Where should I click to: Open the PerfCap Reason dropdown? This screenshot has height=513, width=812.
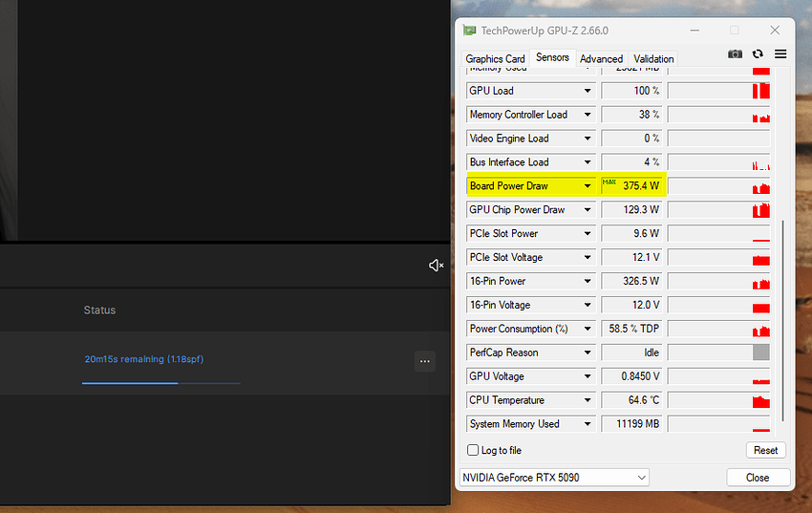[588, 353]
